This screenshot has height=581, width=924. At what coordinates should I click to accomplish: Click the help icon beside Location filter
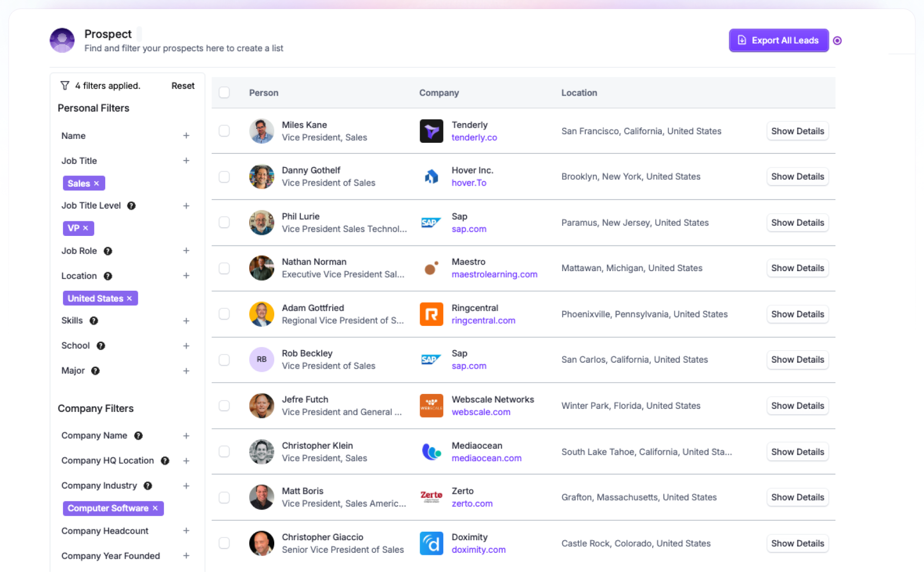tap(108, 276)
